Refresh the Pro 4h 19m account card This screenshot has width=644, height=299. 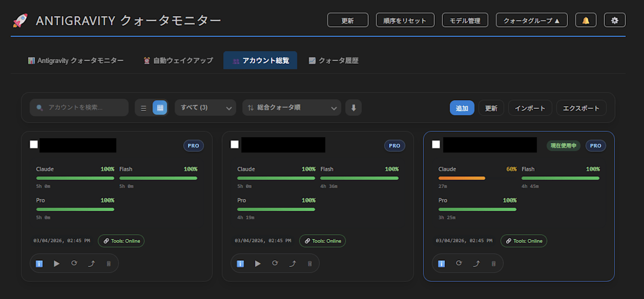tap(275, 264)
